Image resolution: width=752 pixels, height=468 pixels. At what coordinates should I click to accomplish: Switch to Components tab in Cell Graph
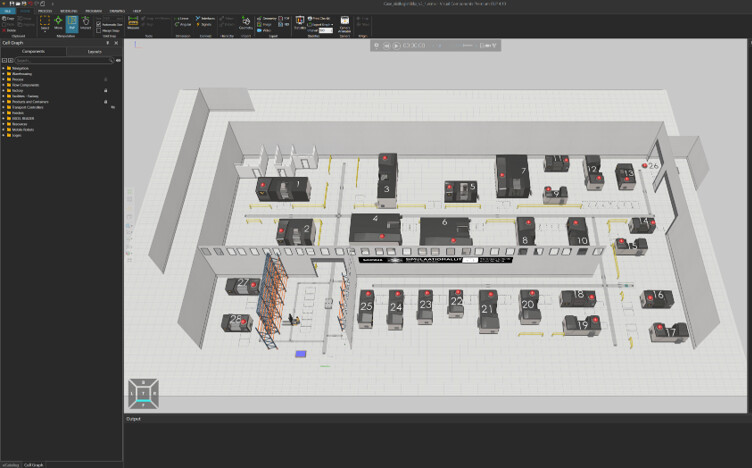point(33,51)
